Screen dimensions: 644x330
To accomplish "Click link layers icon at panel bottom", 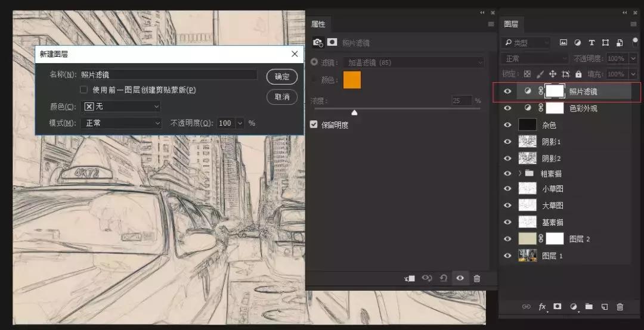I will coord(526,307).
